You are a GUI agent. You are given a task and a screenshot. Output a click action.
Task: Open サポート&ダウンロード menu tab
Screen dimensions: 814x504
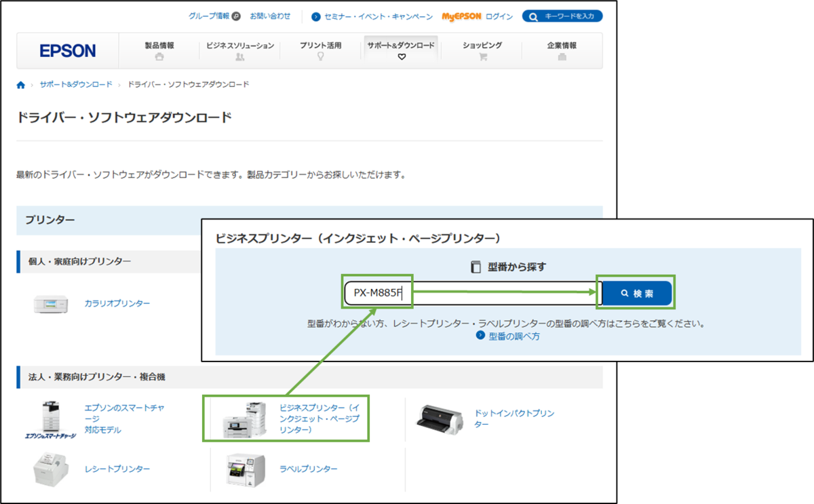401,51
